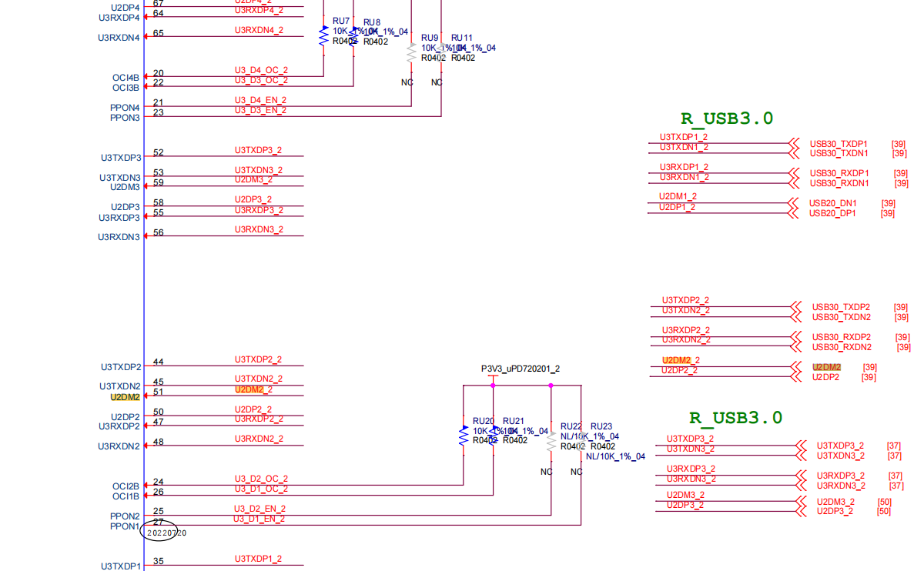Open sheet reference [39] beside USB30_TXDN1
The width and height of the screenshot is (924, 571).
tap(899, 153)
